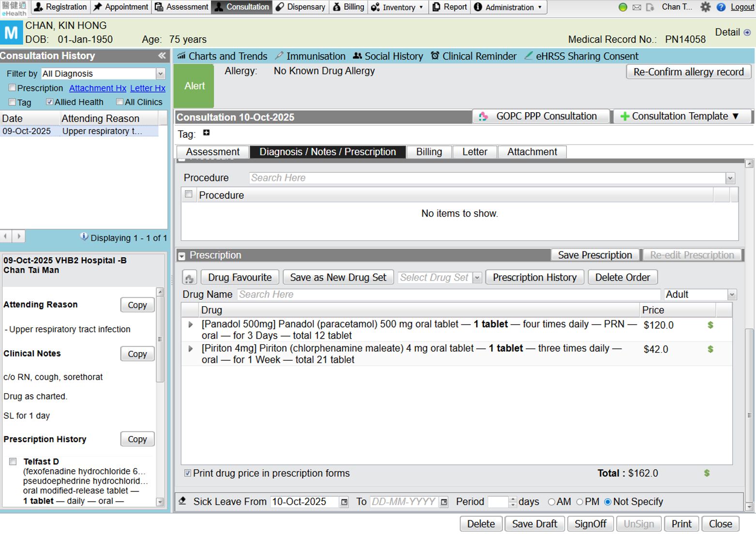The width and height of the screenshot is (756, 534).
Task: Enable the Prescription filter checkbox
Action: pyautogui.click(x=13, y=88)
